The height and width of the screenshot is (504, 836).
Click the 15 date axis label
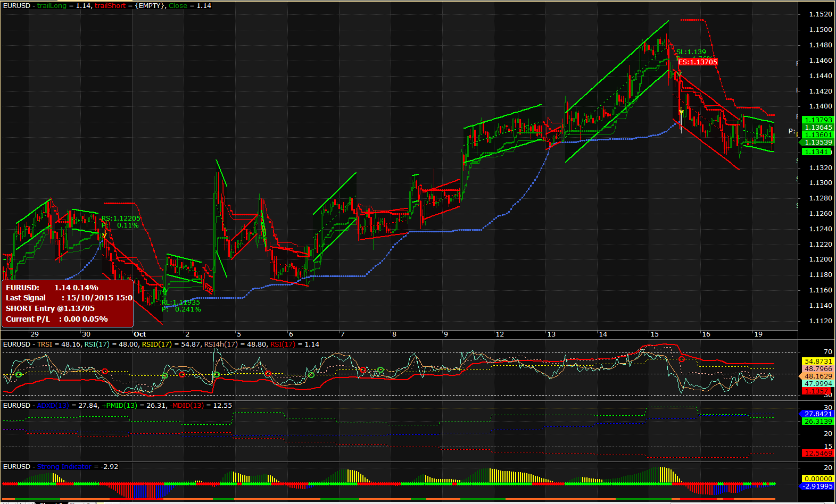coord(655,334)
